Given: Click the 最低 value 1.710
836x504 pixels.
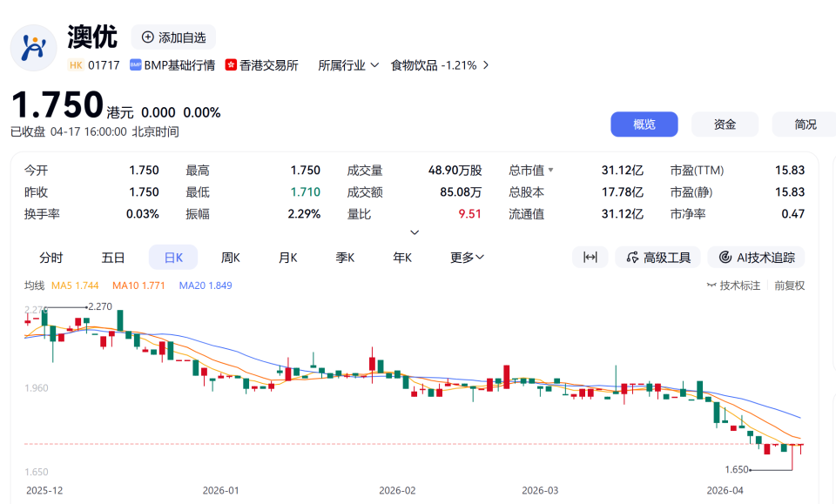Looking at the screenshot, I should pos(306,192).
